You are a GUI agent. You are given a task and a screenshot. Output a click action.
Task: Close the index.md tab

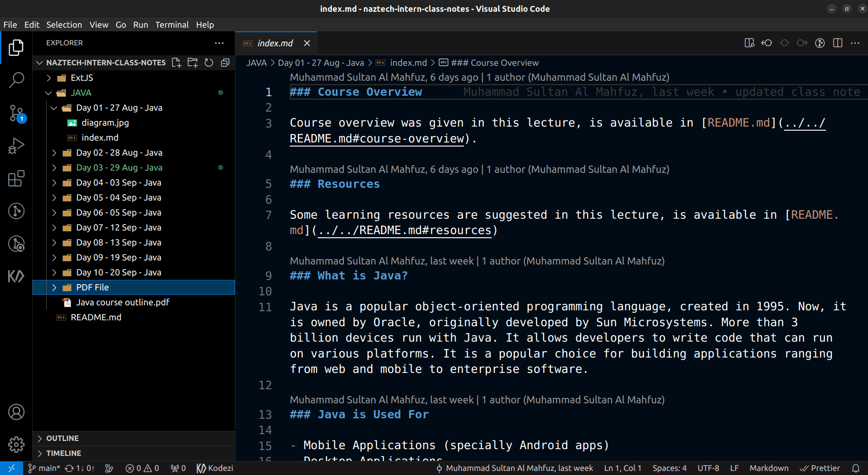(307, 43)
